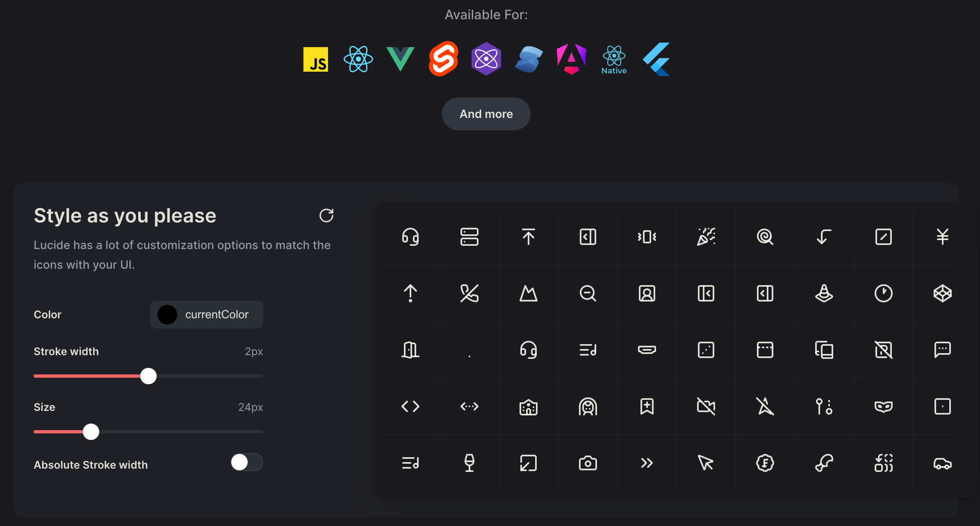
Task: Click the Stroke width slider handle
Action: [148, 376]
